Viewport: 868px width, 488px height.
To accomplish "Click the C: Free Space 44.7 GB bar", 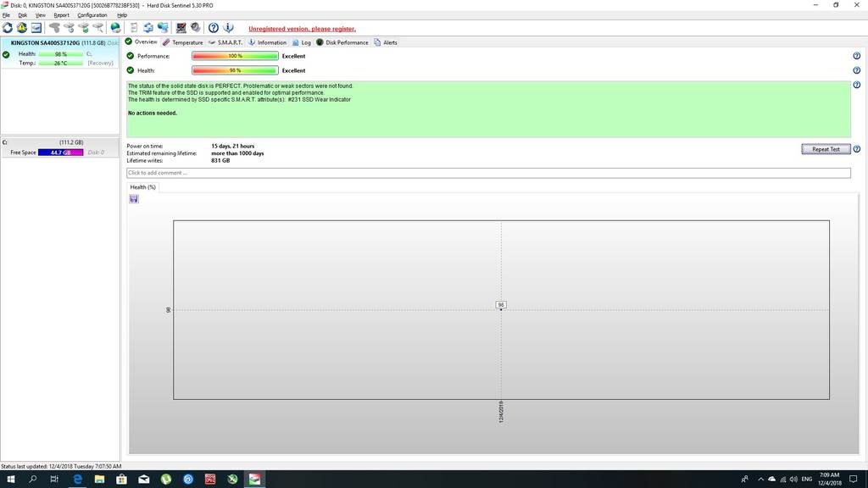I will click(60, 152).
